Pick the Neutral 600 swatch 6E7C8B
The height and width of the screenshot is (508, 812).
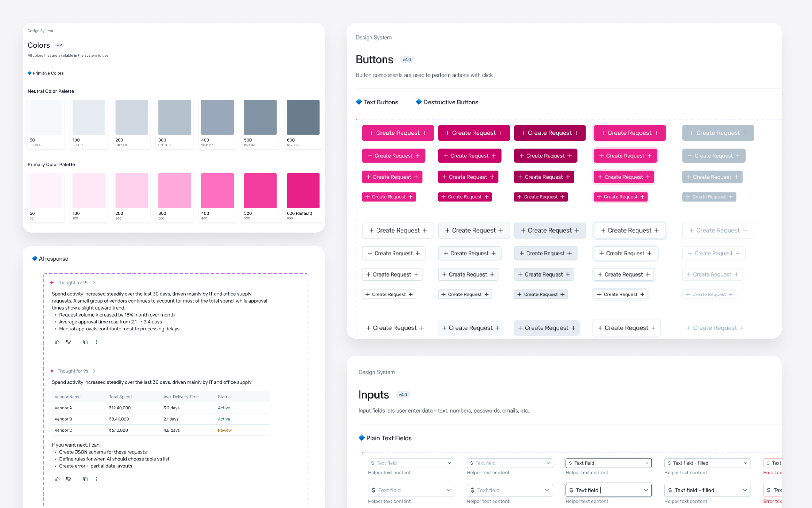[303, 117]
